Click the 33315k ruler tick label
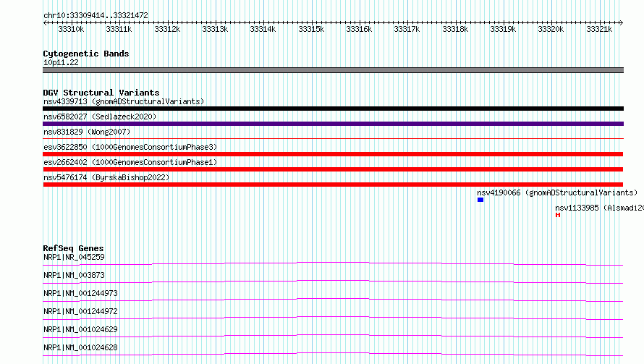This screenshot has width=644, height=364. [x=311, y=29]
